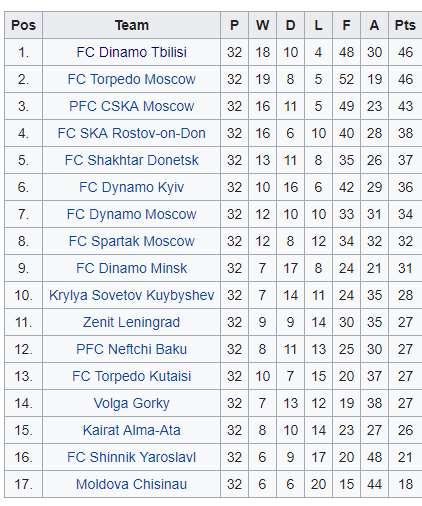422x506 pixels.
Task: Click the Pos column header
Action: [x=23, y=25]
